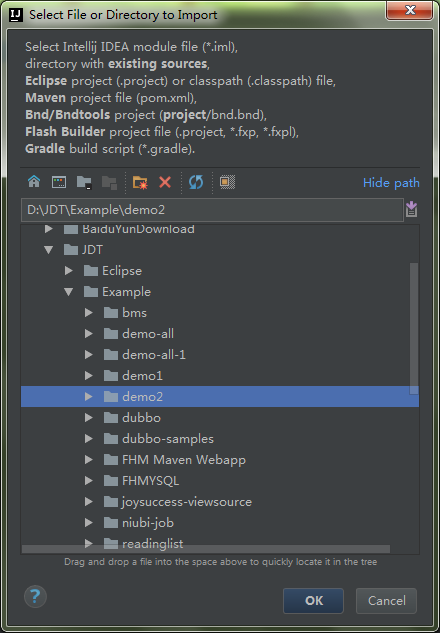Click the horizontal scrollbar of the tree
This screenshot has height=633, width=440.
[205, 549]
